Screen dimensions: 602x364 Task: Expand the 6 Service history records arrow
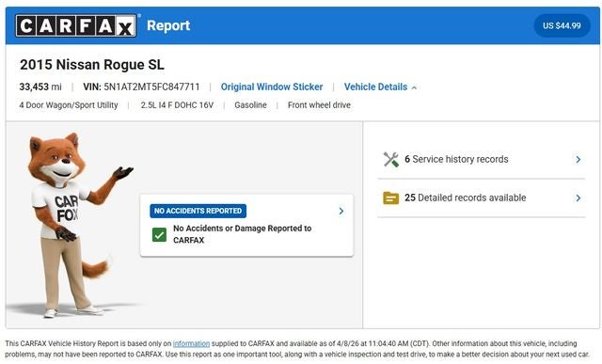point(578,159)
